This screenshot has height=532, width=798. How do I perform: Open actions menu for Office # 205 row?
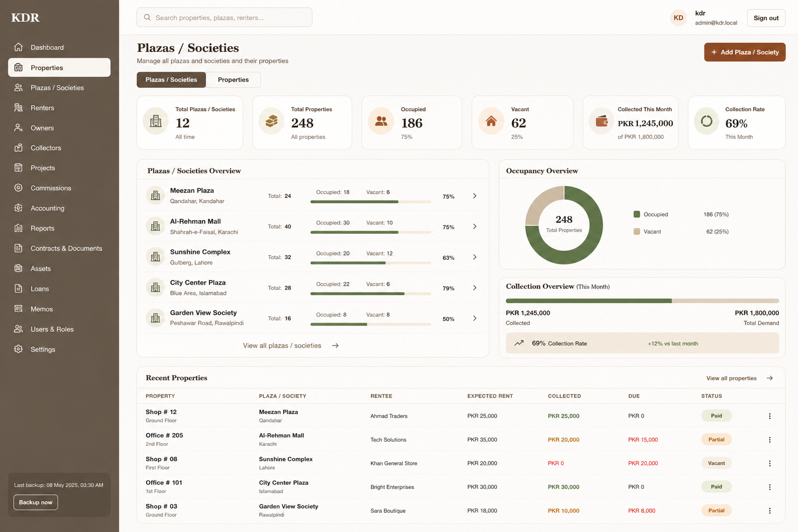[770, 440]
